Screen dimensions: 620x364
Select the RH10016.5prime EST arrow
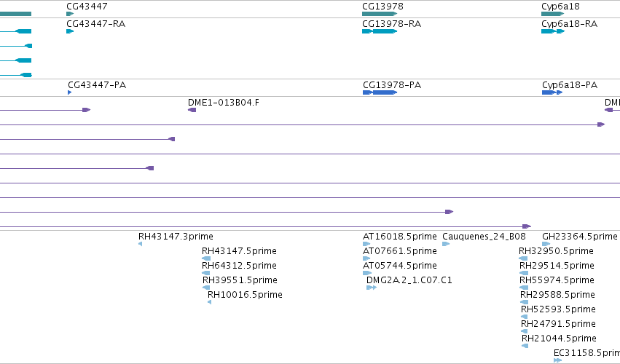210,302
